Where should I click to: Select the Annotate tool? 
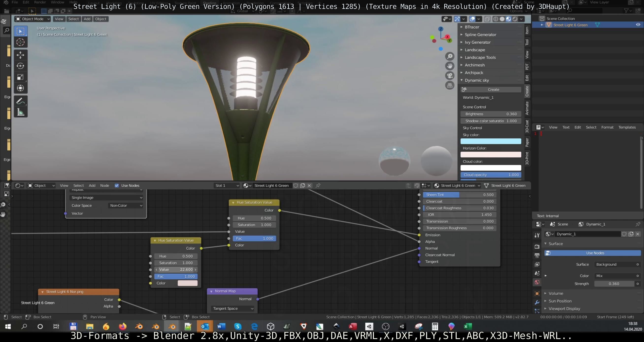pyautogui.click(x=20, y=101)
